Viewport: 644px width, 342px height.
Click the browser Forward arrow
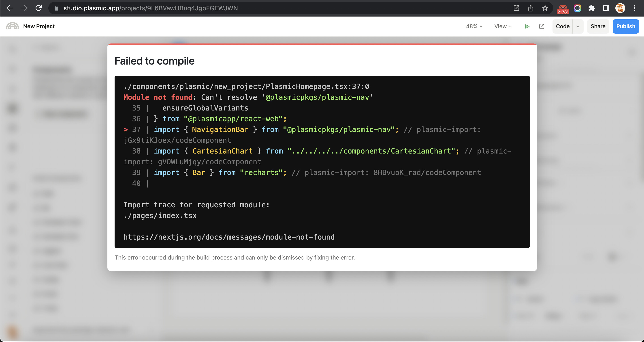click(24, 8)
